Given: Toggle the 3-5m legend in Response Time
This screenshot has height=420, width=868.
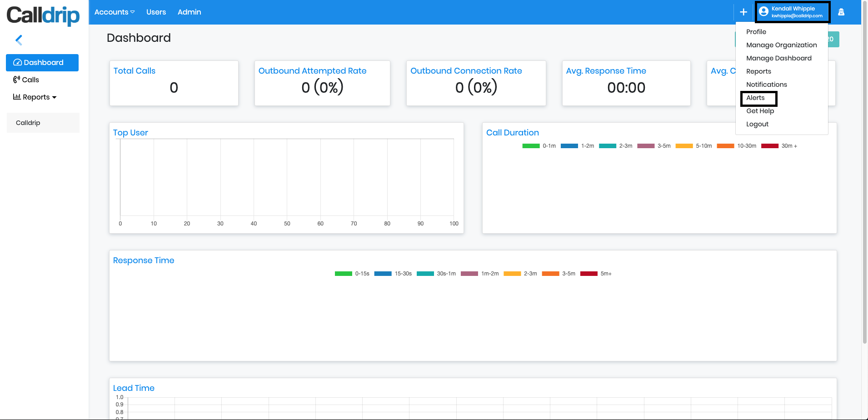Looking at the screenshot, I should (559, 274).
